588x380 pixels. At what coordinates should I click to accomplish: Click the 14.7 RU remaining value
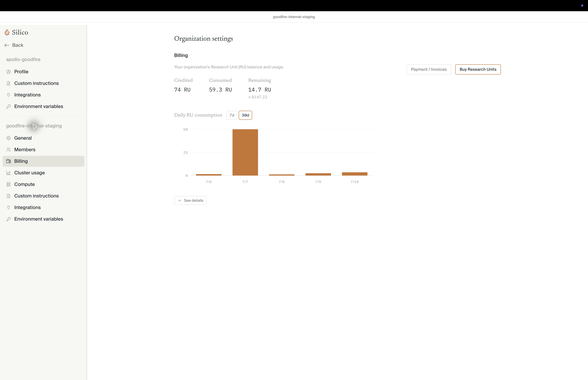pos(260,90)
